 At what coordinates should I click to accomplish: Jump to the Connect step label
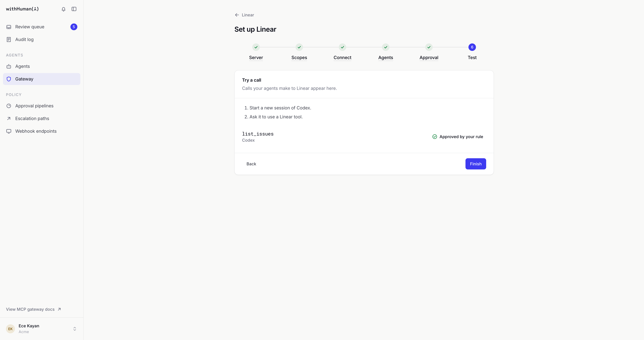(342, 57)
